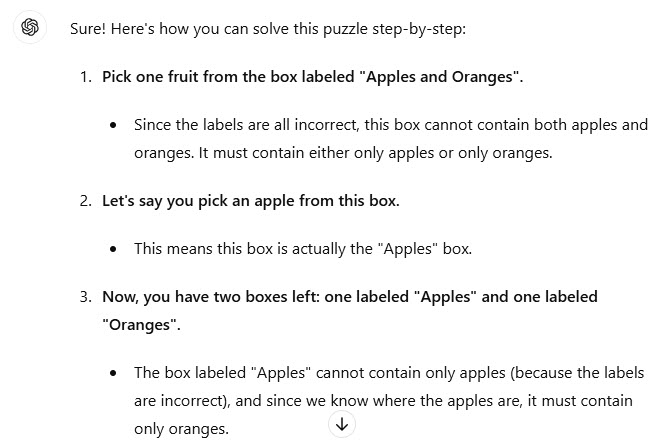Click the bold "Oranges". text ending step 3
Screen dimensions: 663x447
(141, 325)
